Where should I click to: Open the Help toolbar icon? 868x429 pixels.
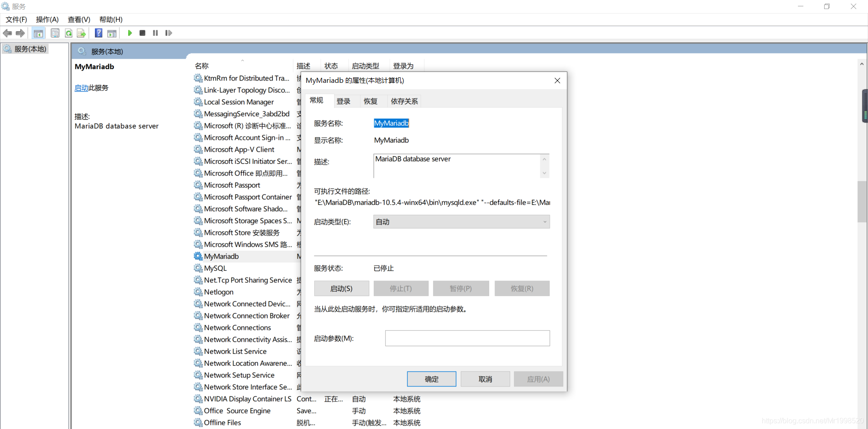tap(99, 33)
